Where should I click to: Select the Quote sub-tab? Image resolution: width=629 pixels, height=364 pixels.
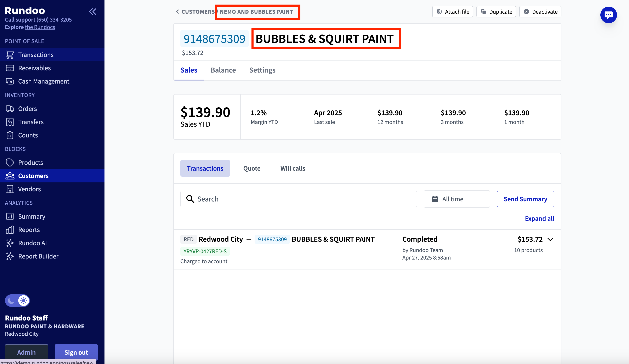coord(252,168)
